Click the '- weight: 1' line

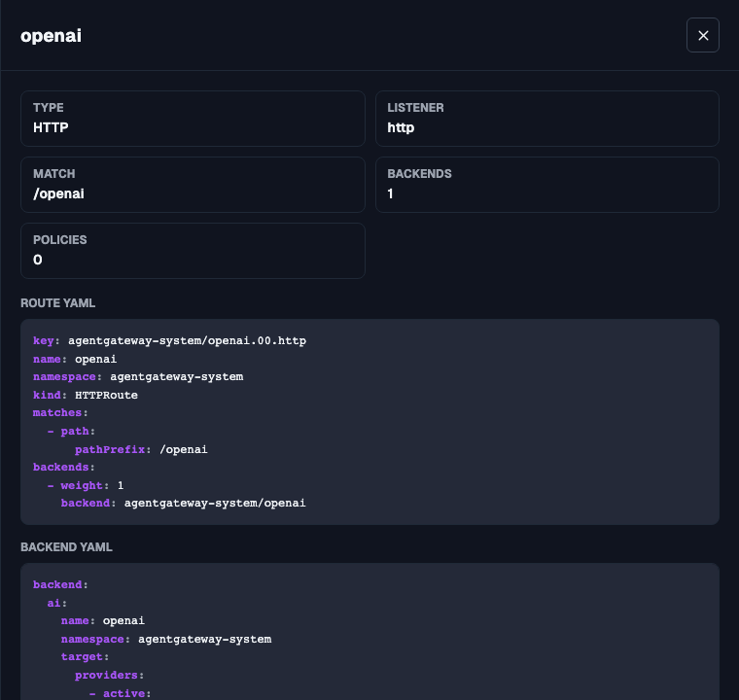tap(86, 485)
